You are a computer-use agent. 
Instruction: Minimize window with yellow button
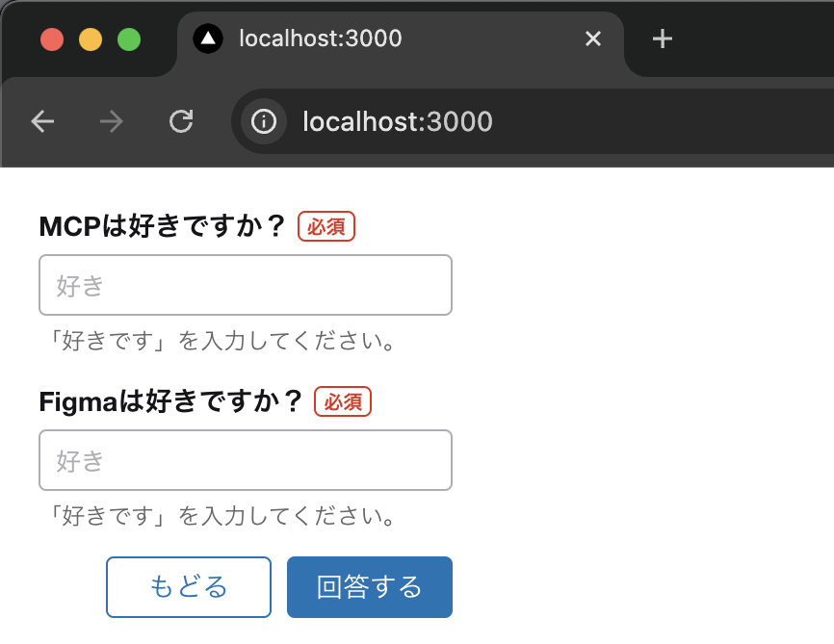91,39
